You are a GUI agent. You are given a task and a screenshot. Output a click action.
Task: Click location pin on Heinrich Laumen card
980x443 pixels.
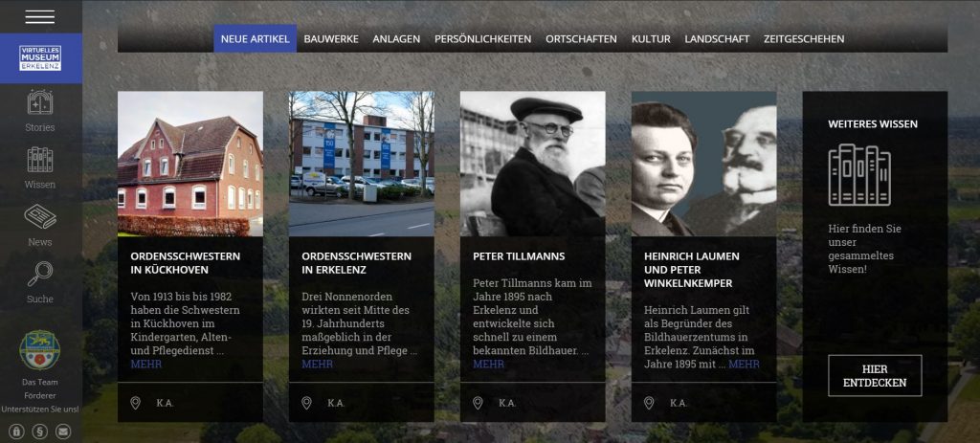649,403
